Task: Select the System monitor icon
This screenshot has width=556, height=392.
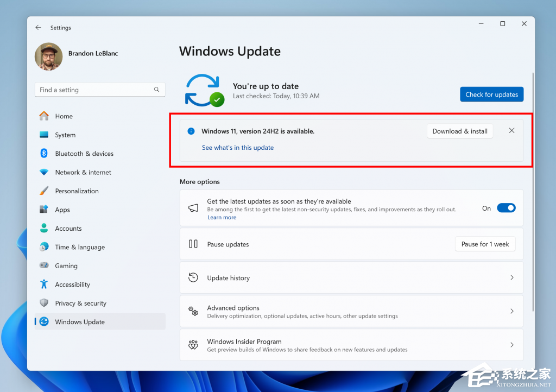Action: [44, 135]
